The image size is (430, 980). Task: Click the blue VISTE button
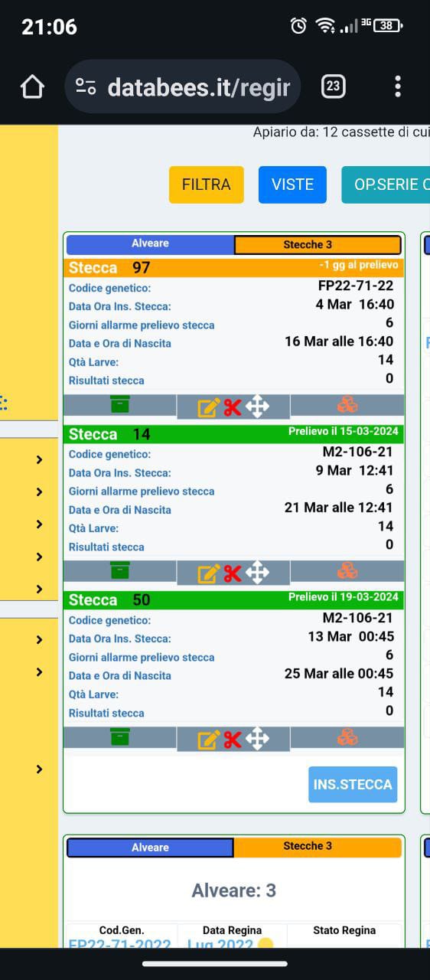[292, 185]
